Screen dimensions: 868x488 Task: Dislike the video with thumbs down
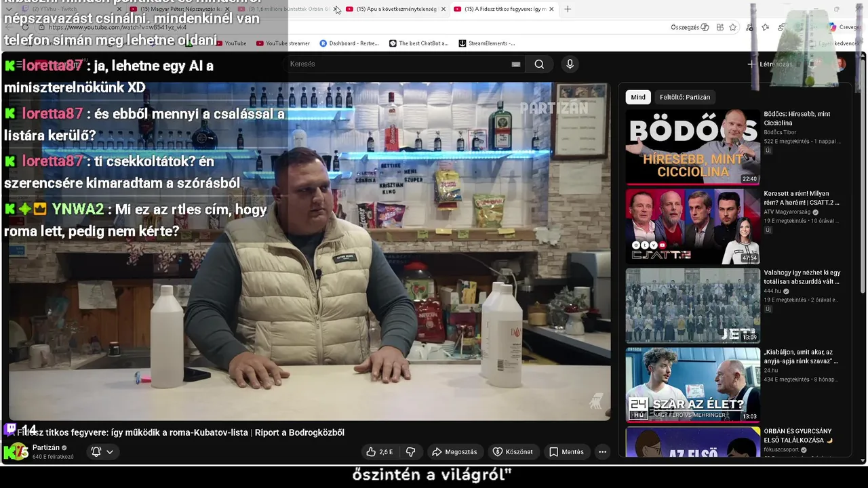[410, 451]
